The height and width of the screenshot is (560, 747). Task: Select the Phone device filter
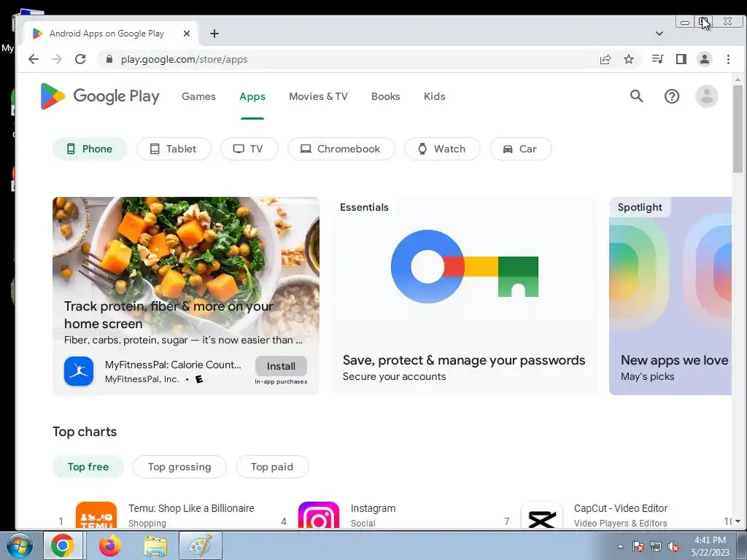90,149
